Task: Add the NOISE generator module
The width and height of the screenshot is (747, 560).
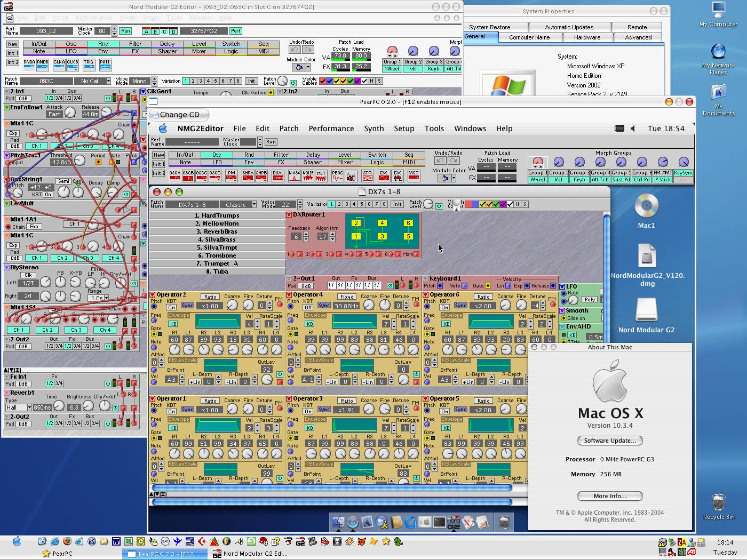Action: pos(308,175)
